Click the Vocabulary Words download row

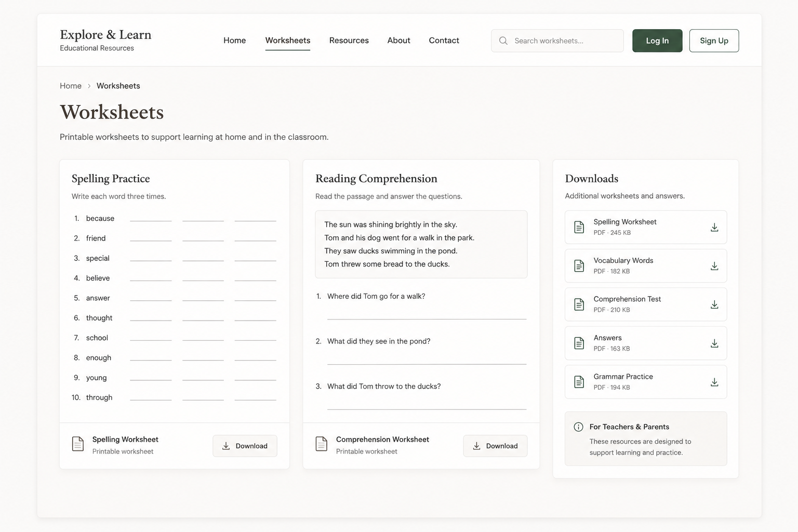[646, 266]
